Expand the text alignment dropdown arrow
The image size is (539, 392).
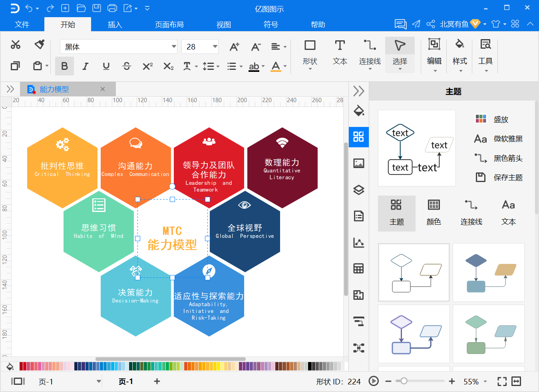coord(285,47)
